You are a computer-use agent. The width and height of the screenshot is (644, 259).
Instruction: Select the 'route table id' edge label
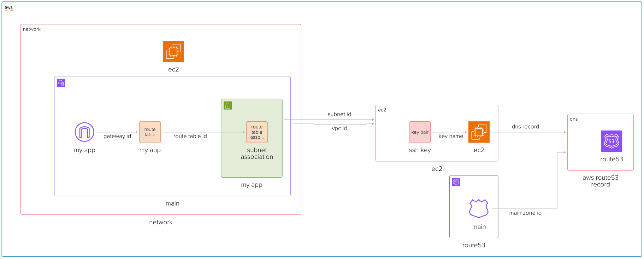click(190, 136)
